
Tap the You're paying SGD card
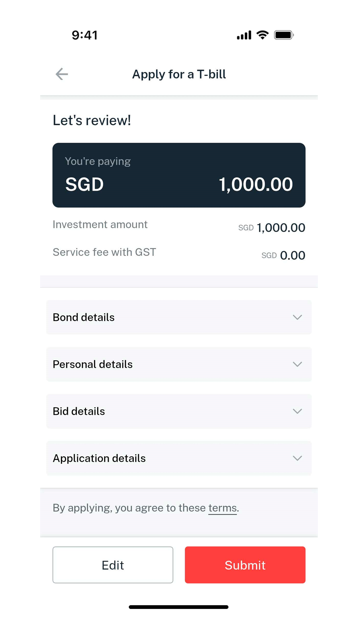[179, 175]
